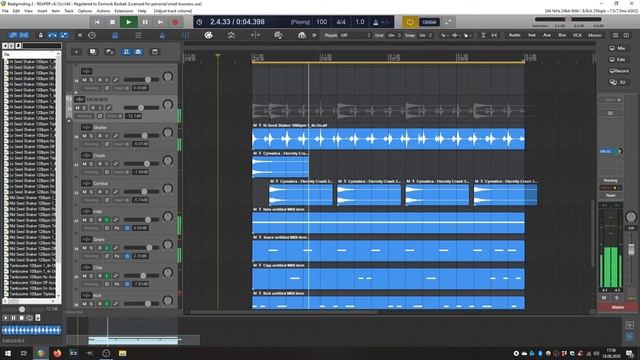Click Hats track Routing button
This screenshot has width=640, height=360.
[x=91, y=228]
